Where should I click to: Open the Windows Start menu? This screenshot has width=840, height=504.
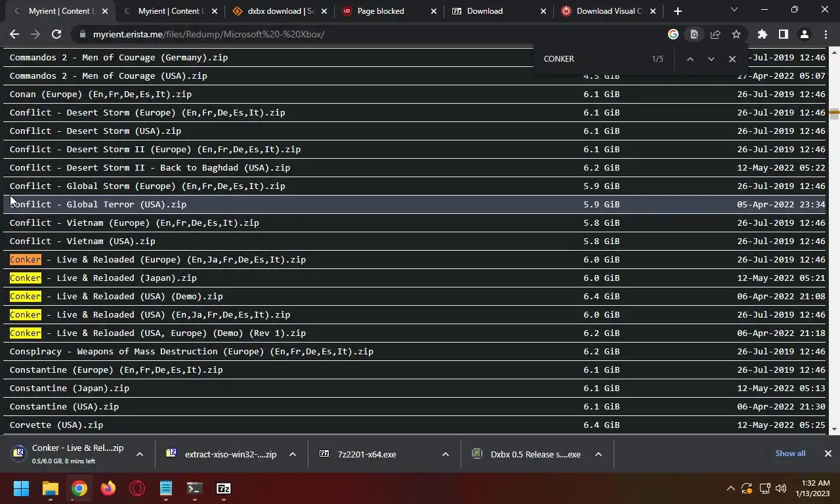click(21, 488)
